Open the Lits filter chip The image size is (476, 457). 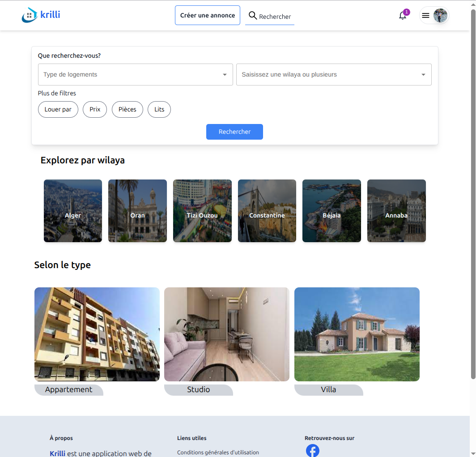(x=159, y=109)
